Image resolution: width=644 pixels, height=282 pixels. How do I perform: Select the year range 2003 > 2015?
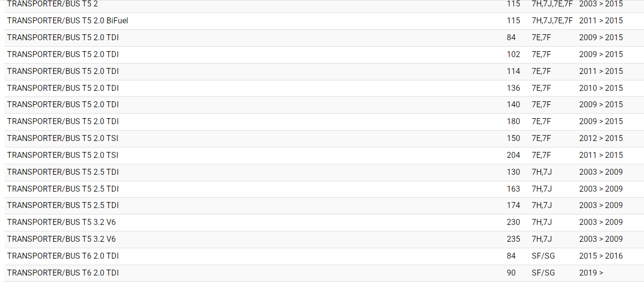point(600,4)
